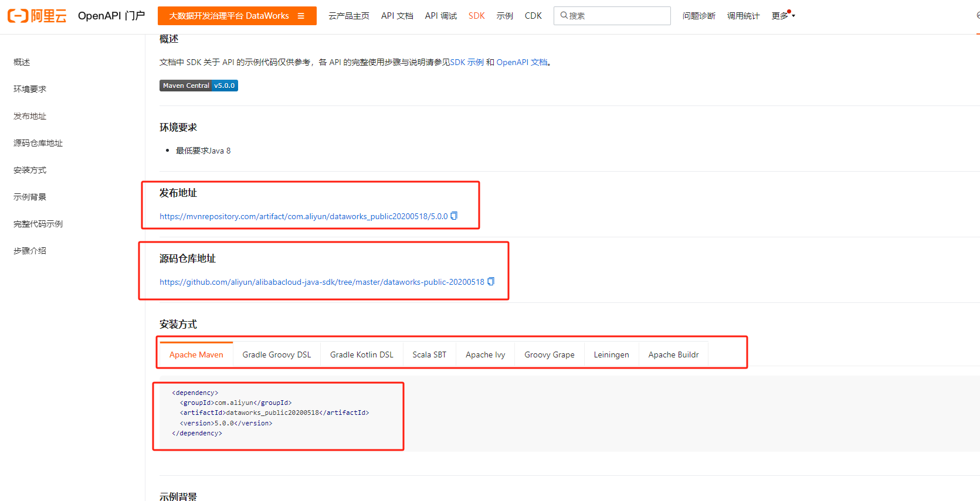Switch to the Leiningen tab
This screenshot has height=501, width=980.
coord(612,355)
